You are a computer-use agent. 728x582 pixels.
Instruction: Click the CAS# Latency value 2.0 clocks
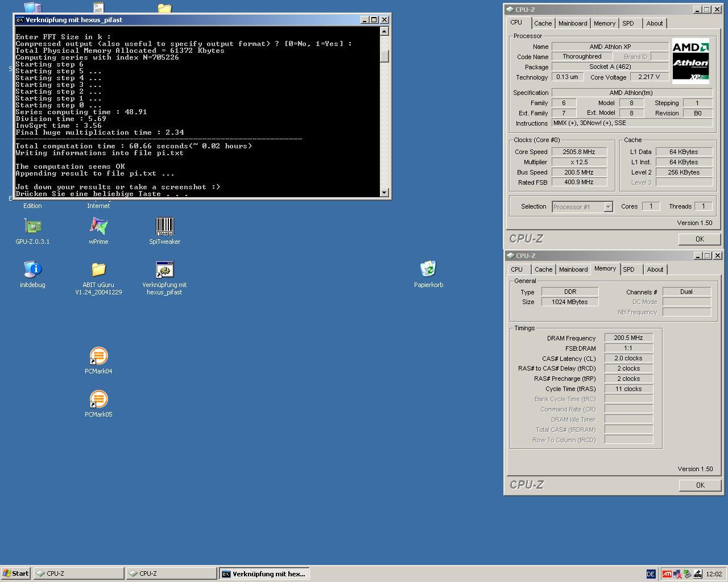coord(628,358)
